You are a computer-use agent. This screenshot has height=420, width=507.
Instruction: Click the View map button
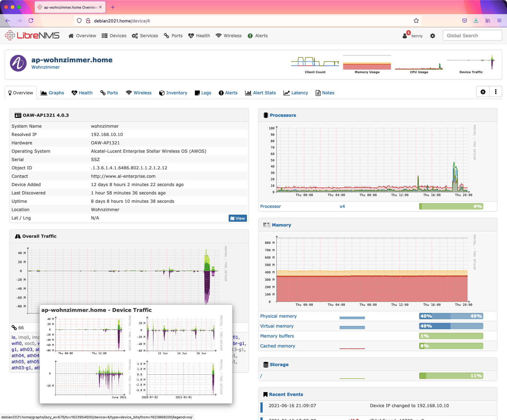(238, 218)
